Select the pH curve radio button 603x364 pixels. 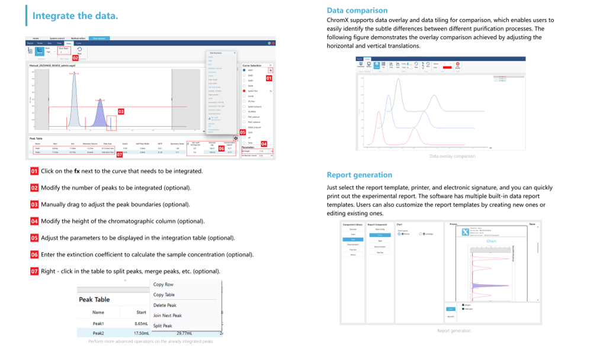pyautogui.click(x=244, y=137)
